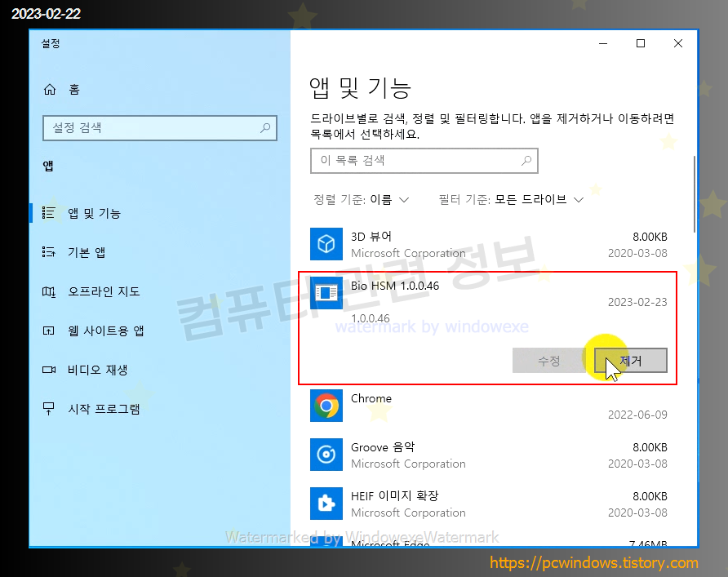
Task: Go to 홈 in settings sidebar
Action: [74, 89]
